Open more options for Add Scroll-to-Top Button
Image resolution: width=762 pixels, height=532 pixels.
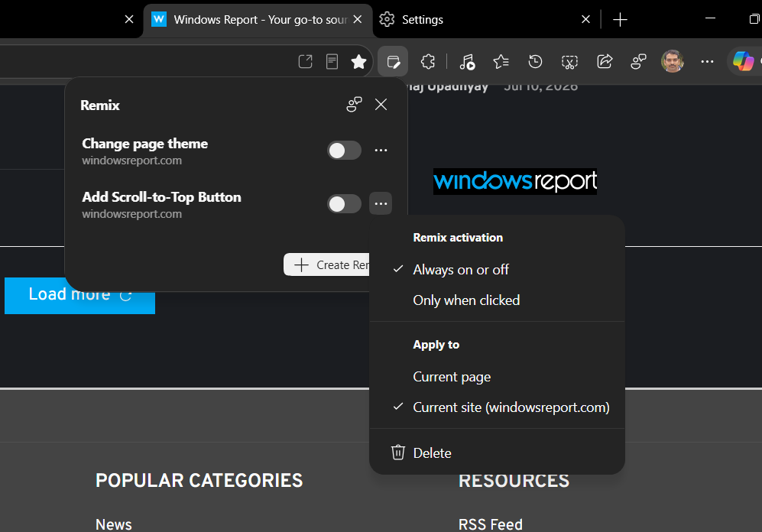pos(381,203)
